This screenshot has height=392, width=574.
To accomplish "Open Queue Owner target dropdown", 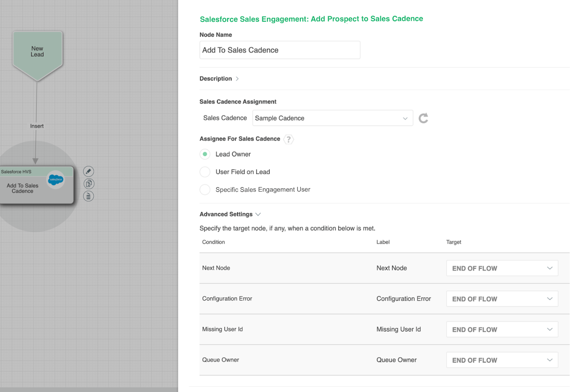I will (x=502, y=360).
